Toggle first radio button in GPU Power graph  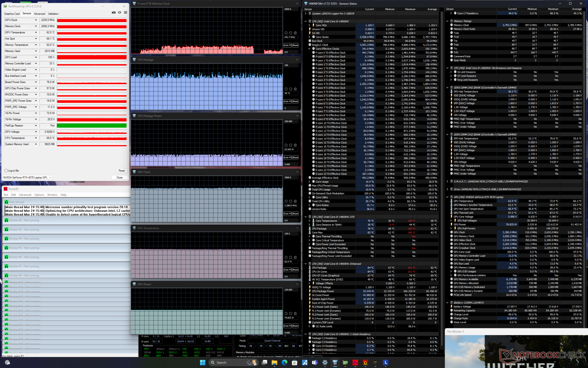286,313
